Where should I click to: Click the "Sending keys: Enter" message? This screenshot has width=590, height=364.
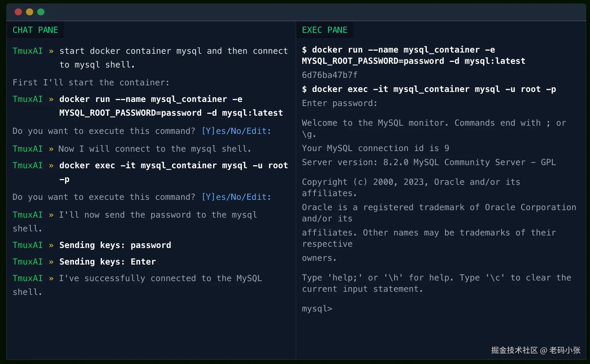(107, 262)
